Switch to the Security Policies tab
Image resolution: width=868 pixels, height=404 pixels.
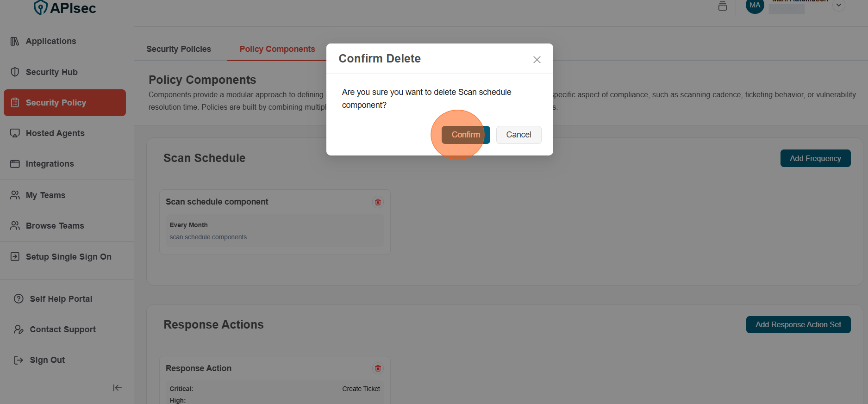(x=179, y=49)
